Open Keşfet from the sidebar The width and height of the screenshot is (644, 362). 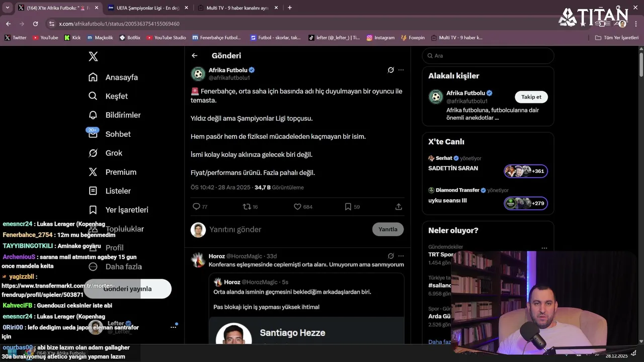[108, 96]
